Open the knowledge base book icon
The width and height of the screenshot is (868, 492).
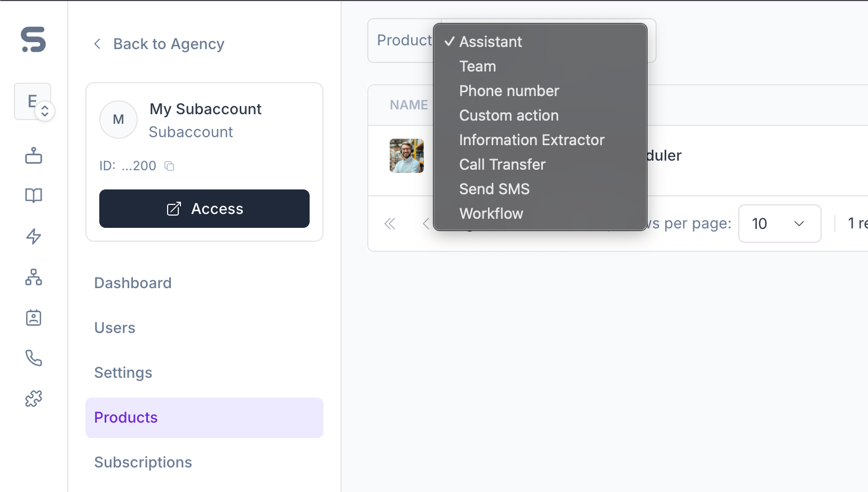pos(34,196)
